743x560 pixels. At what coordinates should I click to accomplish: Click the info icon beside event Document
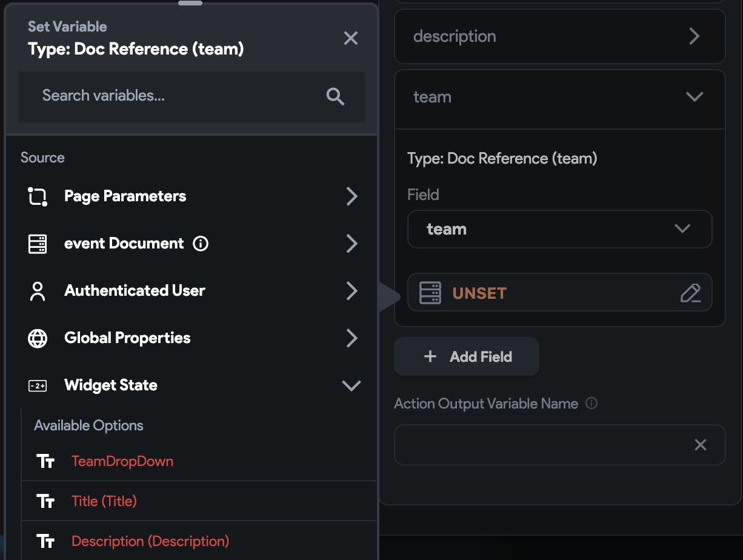coord(200,244)
